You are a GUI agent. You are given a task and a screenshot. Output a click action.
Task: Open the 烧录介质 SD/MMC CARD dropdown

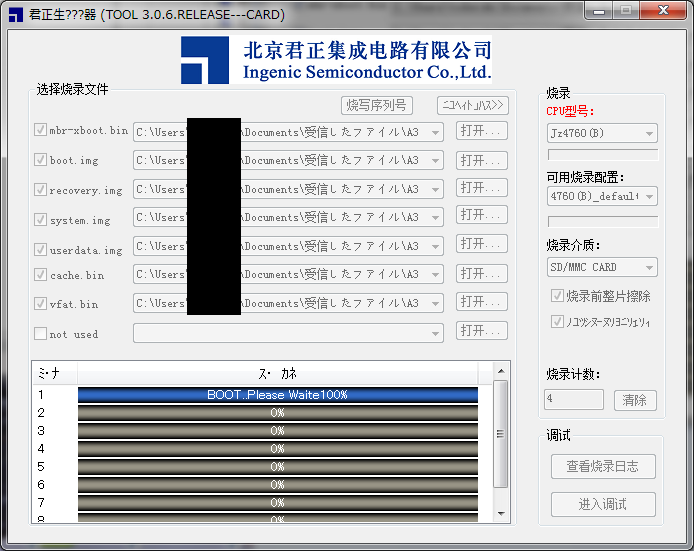point(602,267)
